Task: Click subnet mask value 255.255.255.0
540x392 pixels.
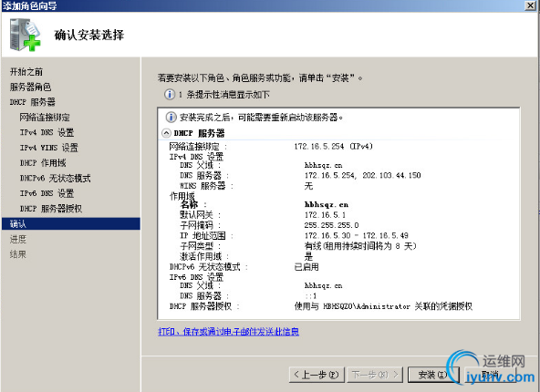Action: (331, 225)
